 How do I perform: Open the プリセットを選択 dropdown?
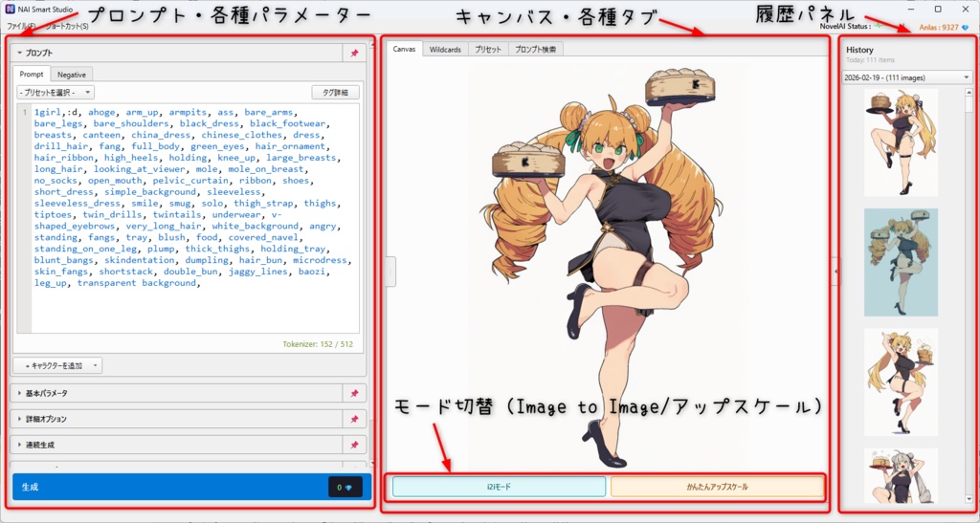tap(56, 93)
